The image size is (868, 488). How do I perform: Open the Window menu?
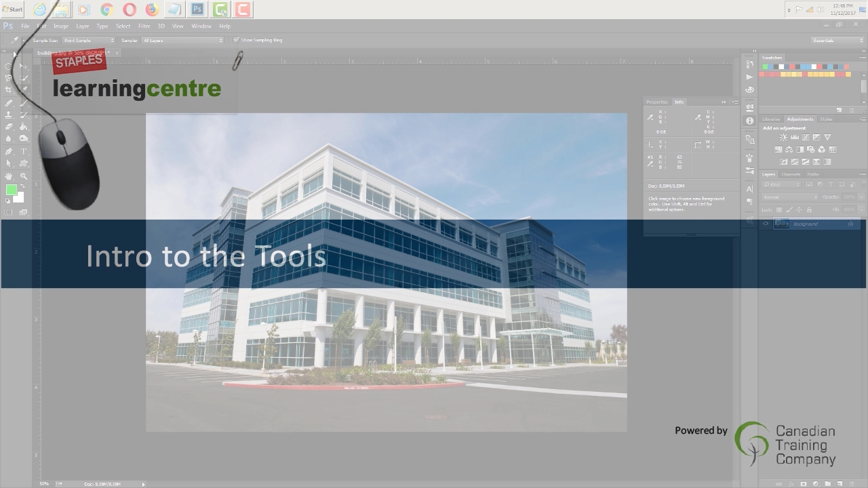coord(201,26)
